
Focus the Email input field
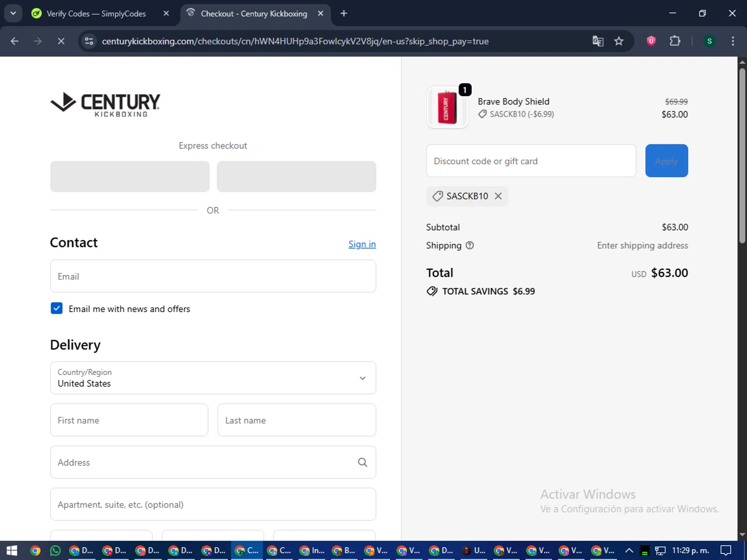pyautogui.click(x=213, y=276)
